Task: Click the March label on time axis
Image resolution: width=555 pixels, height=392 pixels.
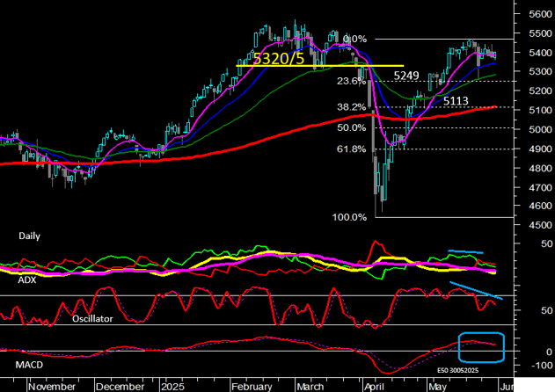Action: (310, 387)
